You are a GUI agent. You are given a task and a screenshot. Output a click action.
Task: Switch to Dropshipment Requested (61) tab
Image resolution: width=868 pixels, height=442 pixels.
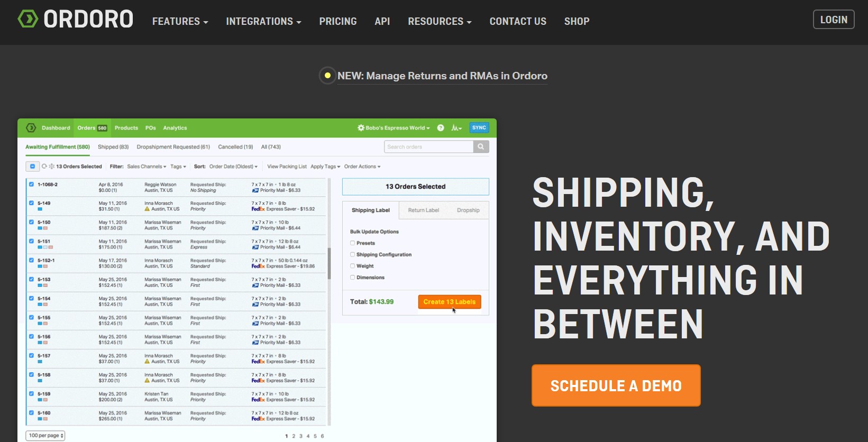173,147
